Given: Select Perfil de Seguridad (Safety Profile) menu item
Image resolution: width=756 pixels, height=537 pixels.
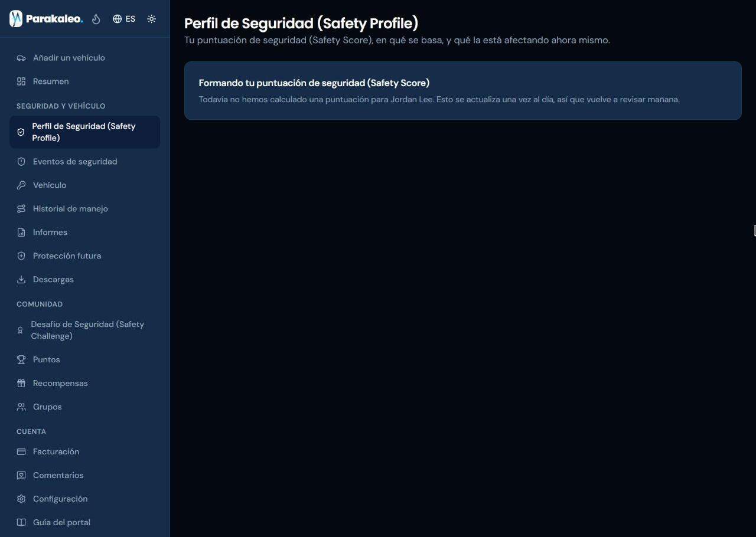Looking at the screenshot, I should coord(84,132).
